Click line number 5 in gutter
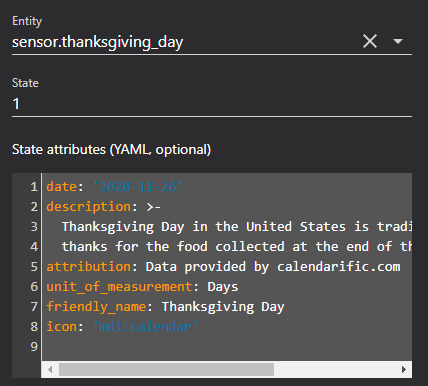 [34, 267]
